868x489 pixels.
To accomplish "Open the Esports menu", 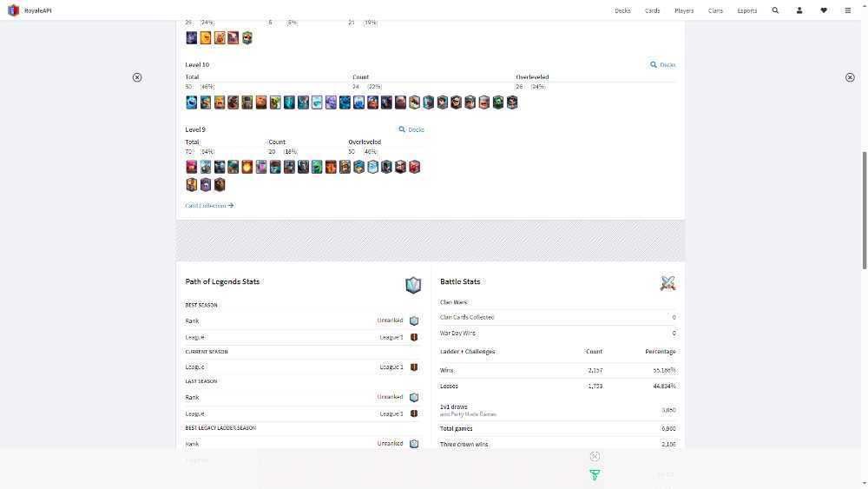I will [x=746, y=10].
